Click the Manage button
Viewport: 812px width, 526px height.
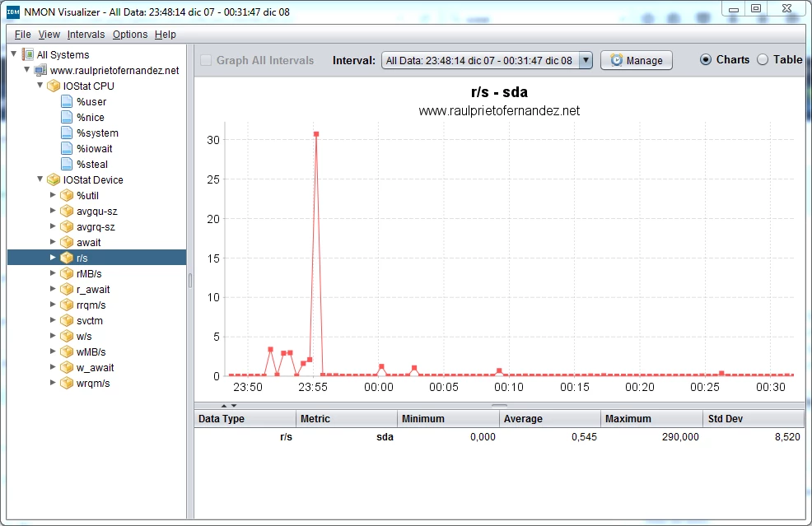coord(636,60)
